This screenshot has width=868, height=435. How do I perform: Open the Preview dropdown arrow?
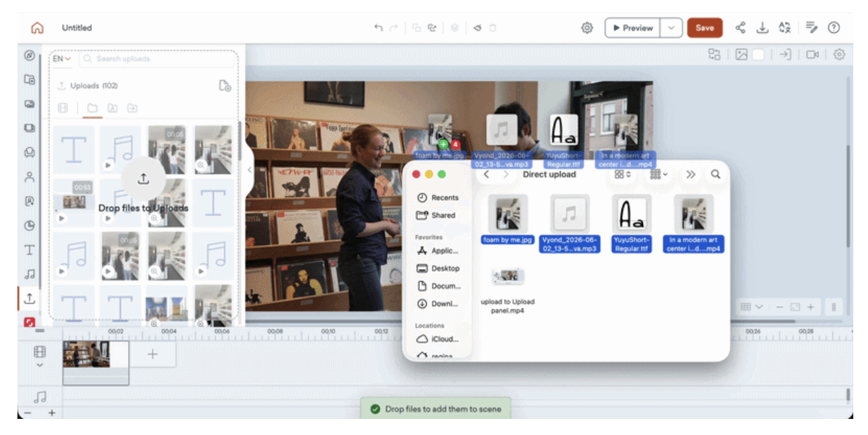pyautogui.click(x=671, y=28)
